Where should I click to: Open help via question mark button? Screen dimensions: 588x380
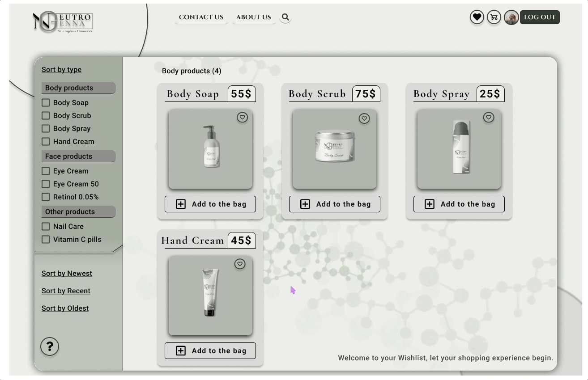[x=50, y=346]
